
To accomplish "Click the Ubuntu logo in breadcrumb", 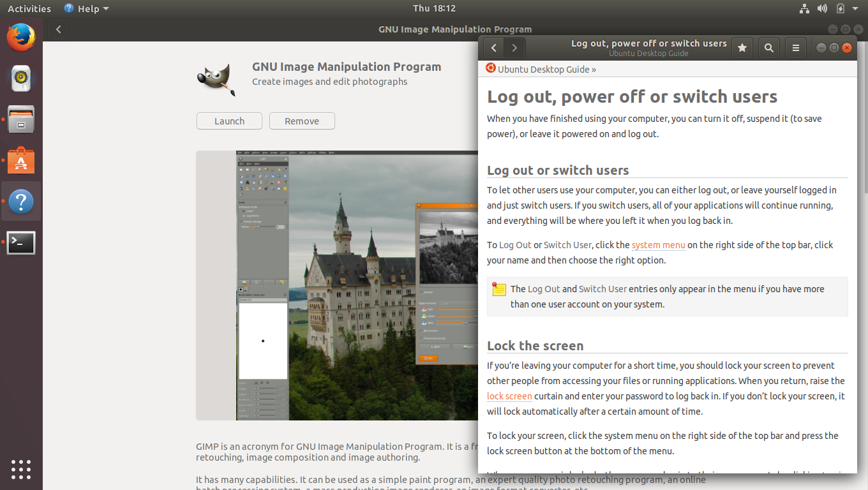I will click(x=490, y=68).
